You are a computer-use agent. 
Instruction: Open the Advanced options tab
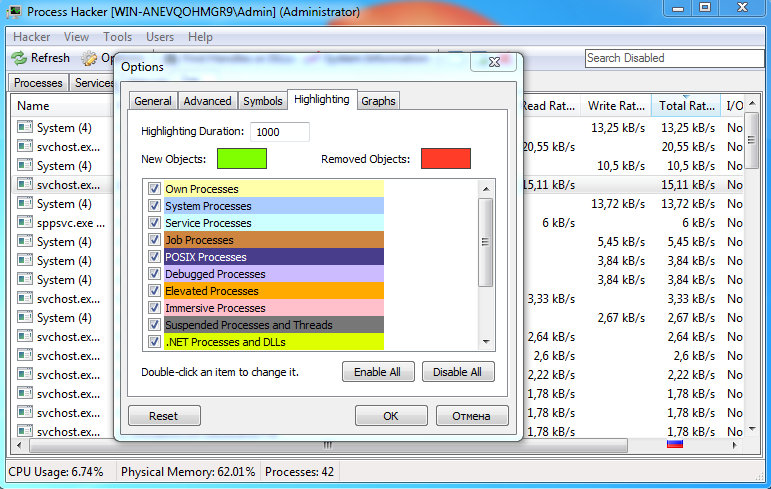pyautogui.click(x=208, y=101)
